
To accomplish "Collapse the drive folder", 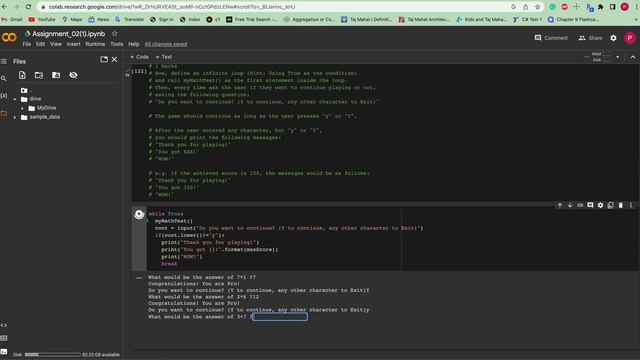I will pos(15,99).
